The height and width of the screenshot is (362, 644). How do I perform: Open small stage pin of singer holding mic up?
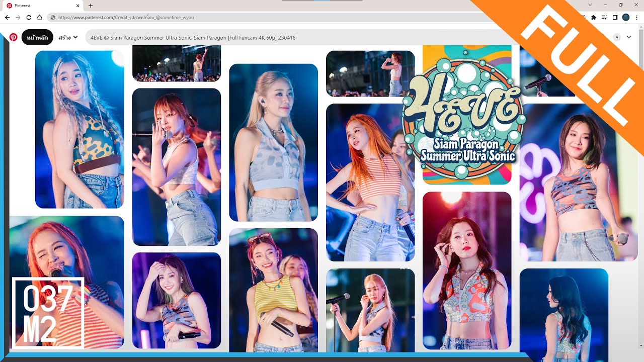point(370,73)
